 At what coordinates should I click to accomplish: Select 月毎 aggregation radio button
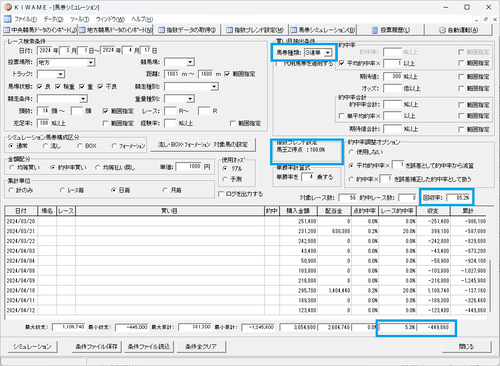point(165,190)
